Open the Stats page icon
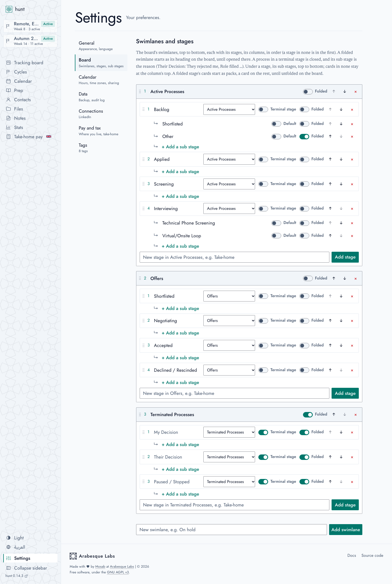The width and height of the screenshot is (392, 584). pyautogui.click(x=8, y=127)
